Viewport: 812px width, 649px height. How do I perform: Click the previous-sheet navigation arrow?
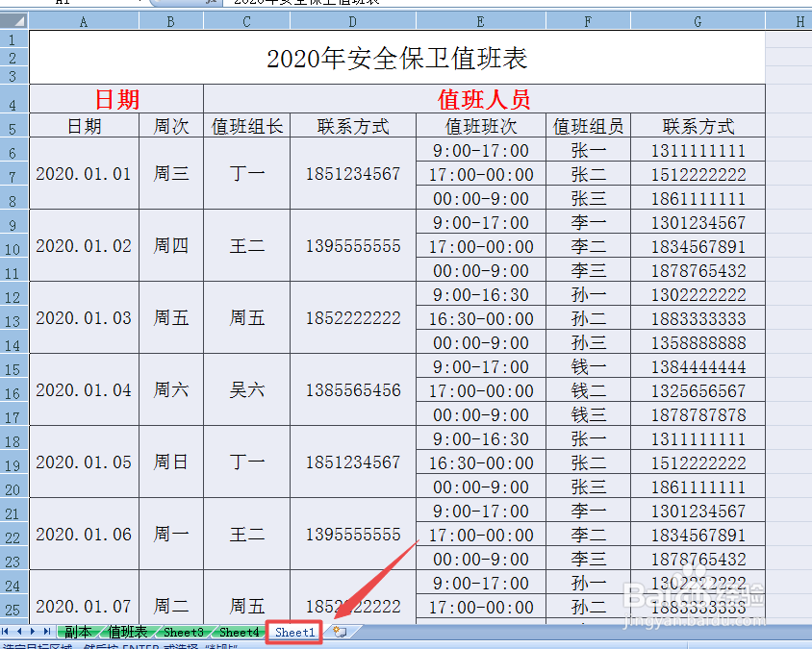[x=19, y=632]
